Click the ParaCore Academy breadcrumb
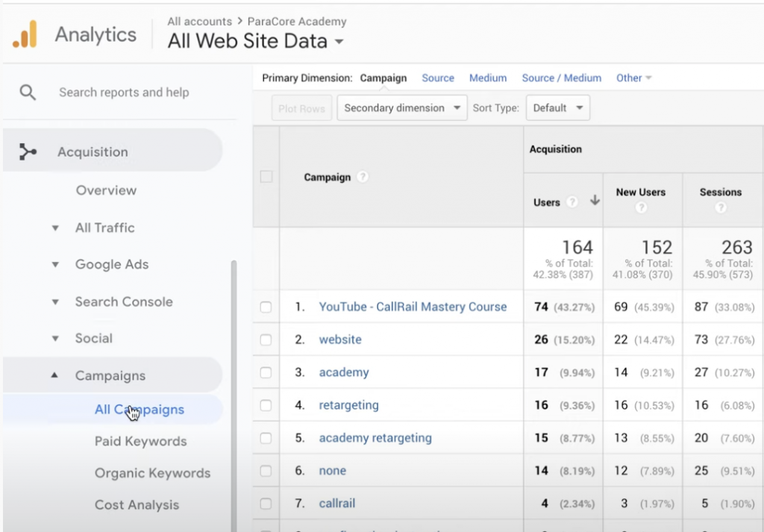The width and height of the screenshot is (764, 532). [x=297, y=22]
